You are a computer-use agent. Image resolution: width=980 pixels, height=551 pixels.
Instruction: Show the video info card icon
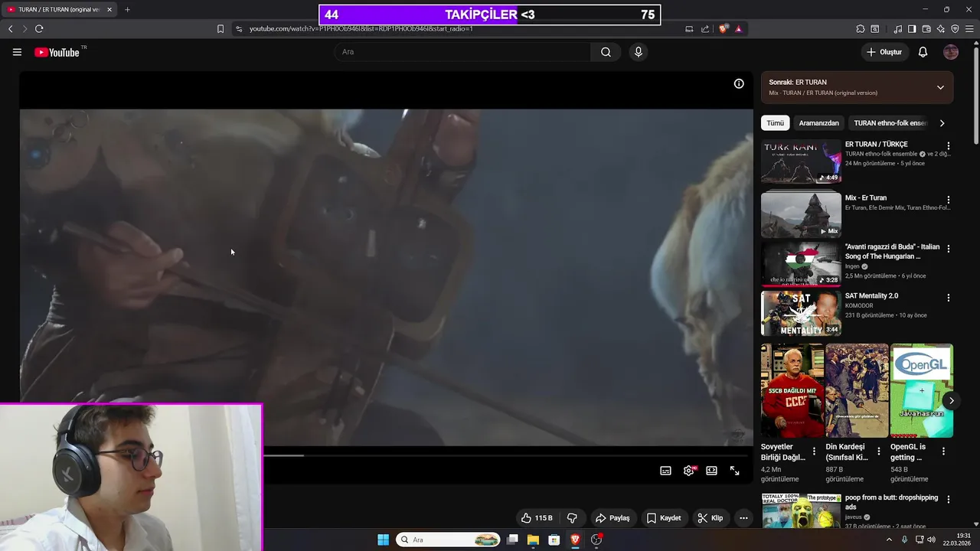[x=739, y=84]
